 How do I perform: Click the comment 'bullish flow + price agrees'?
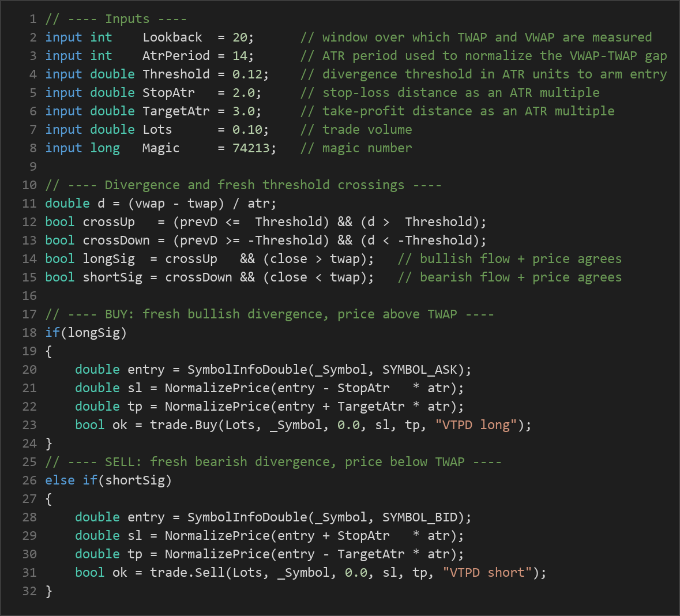pyautogui.click(x=509, y=259)
